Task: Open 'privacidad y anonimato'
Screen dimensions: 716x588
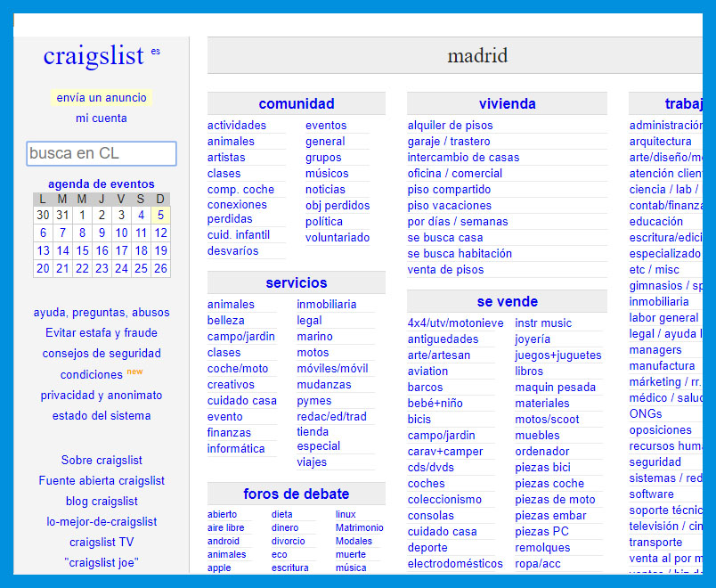Action: point(102,396)
